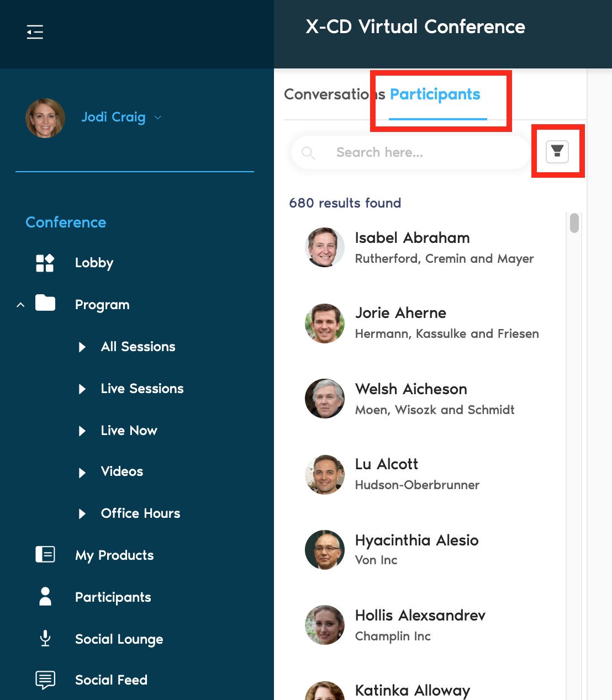The height and width of the screenshot is (700, 612).
Task: Expand the Videos triangle
Action: click(82, 473)
